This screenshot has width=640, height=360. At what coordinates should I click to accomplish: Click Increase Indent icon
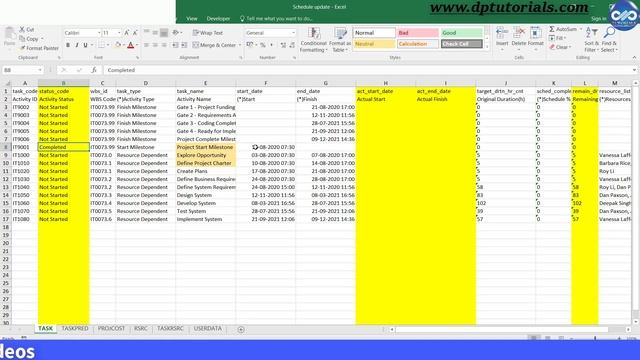click(184, 45)
